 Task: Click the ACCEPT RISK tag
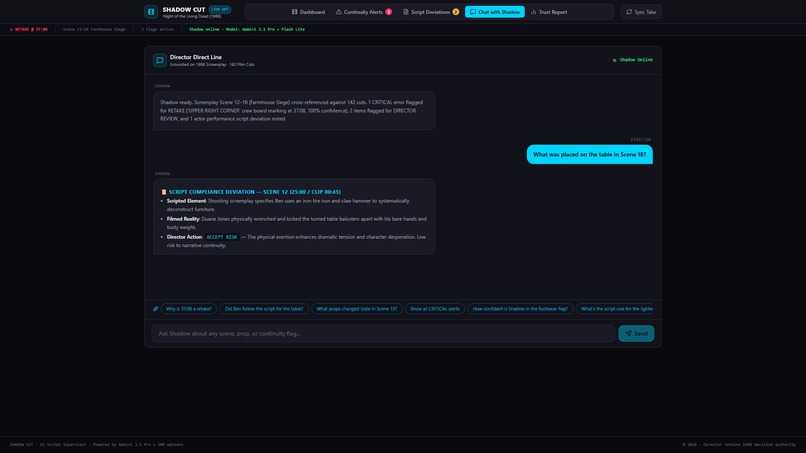(x=222, y=237)
